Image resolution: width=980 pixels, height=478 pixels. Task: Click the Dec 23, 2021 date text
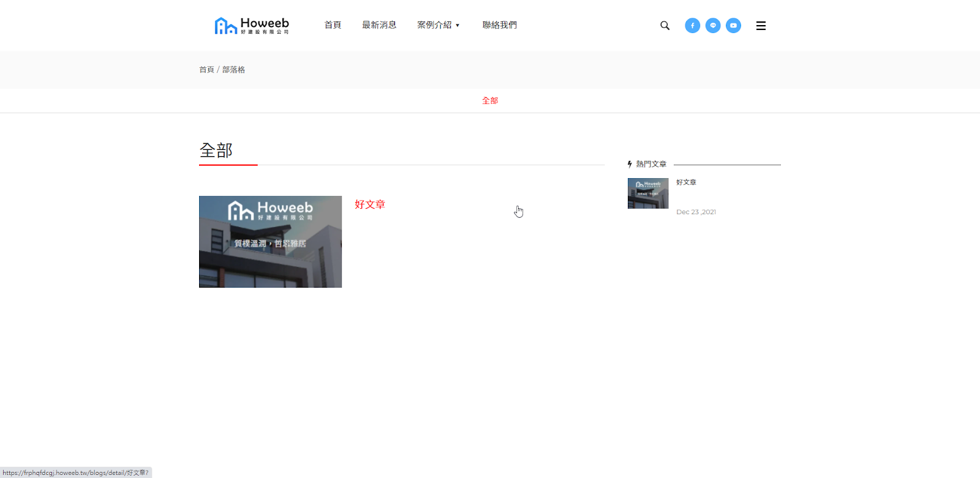click(x=696, y=212)
